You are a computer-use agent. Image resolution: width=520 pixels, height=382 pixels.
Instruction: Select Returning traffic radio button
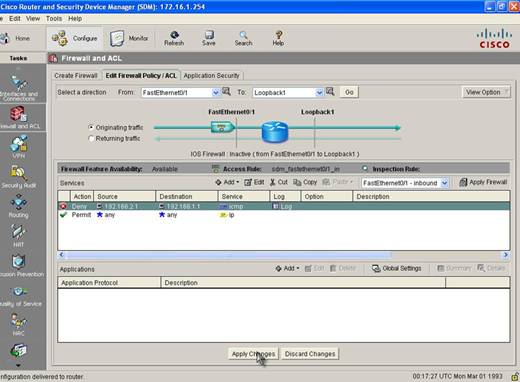point(91,138)
